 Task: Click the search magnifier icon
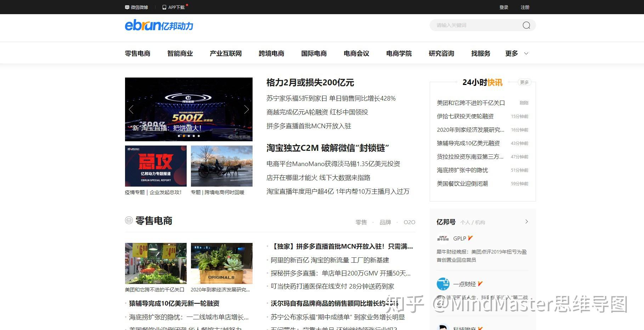tap(526, 25)
